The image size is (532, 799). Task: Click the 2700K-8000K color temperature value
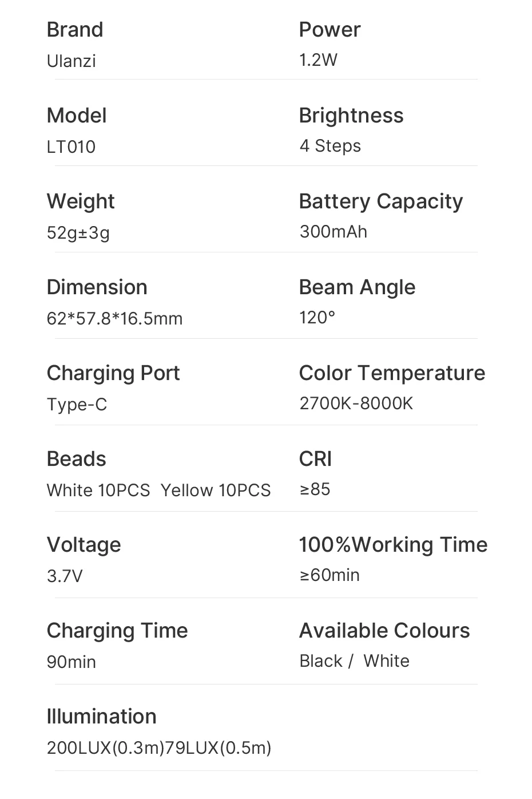coord(356,403)
